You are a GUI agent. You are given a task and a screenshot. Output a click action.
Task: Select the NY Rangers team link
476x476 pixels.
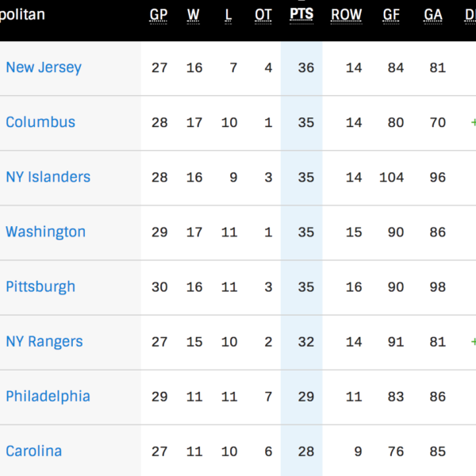click(x=44, y=341)
